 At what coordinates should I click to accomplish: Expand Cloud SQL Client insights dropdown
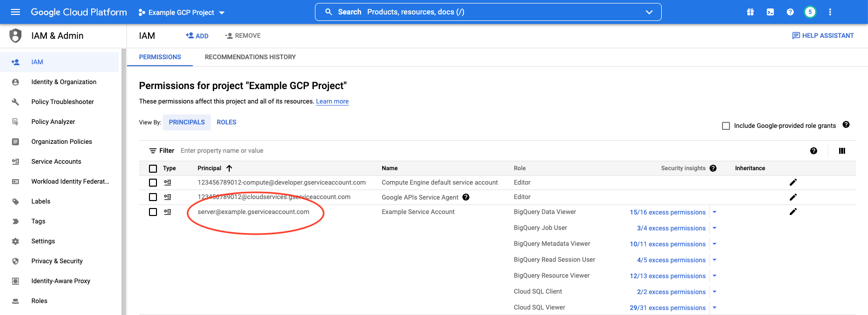point(715,292)
